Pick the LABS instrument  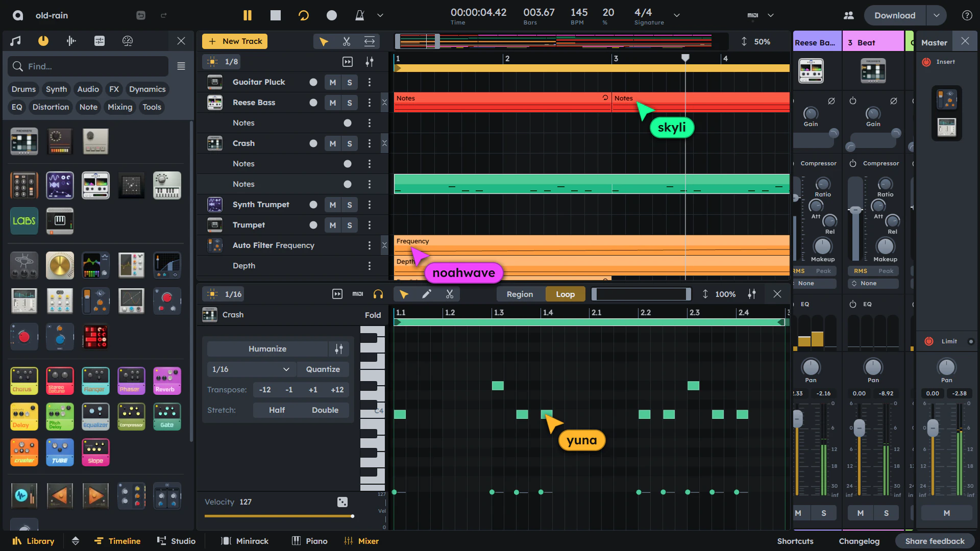tap(24, 221)
